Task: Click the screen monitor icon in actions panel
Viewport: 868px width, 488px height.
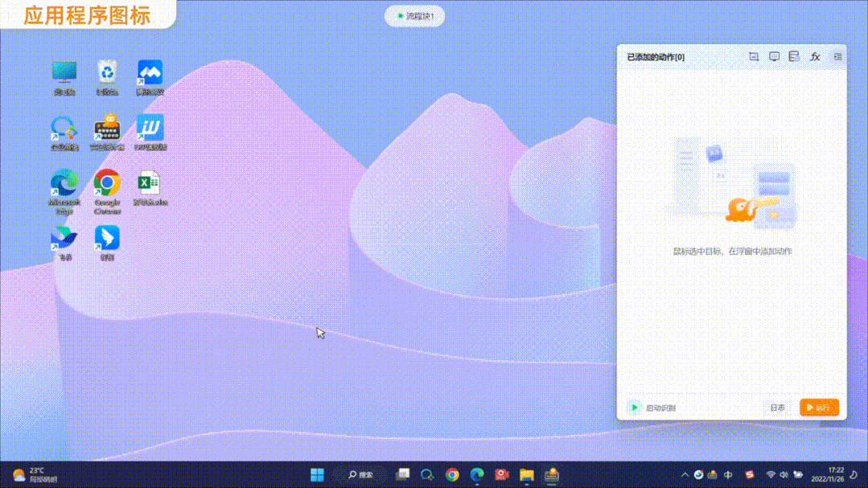Action: coord(774,56)
